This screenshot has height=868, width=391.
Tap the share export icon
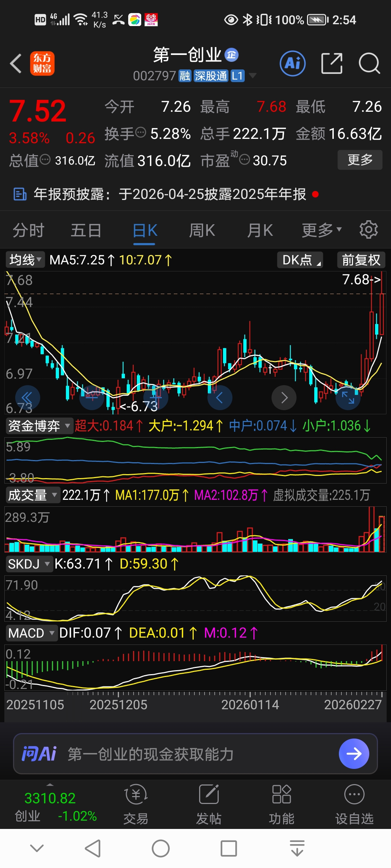(x=332, y=63)
